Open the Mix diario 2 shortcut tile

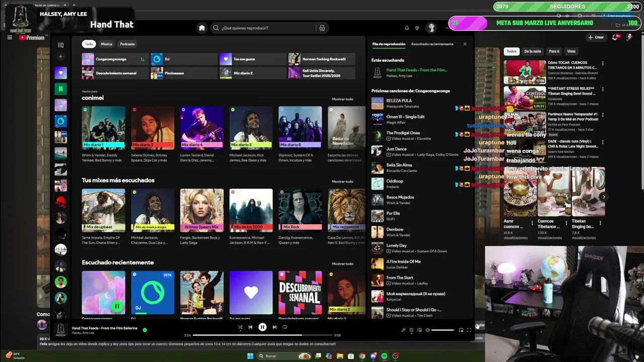click(x=253, y=73)
